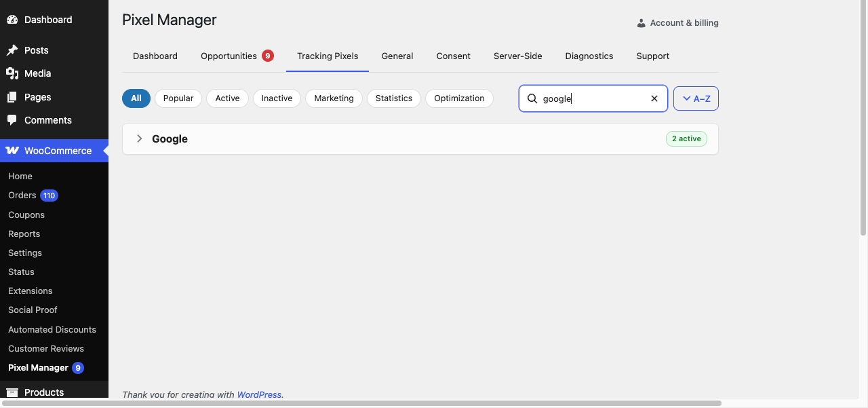
Task: Click the 2 active status badge
Action: (x=686, y=138)
